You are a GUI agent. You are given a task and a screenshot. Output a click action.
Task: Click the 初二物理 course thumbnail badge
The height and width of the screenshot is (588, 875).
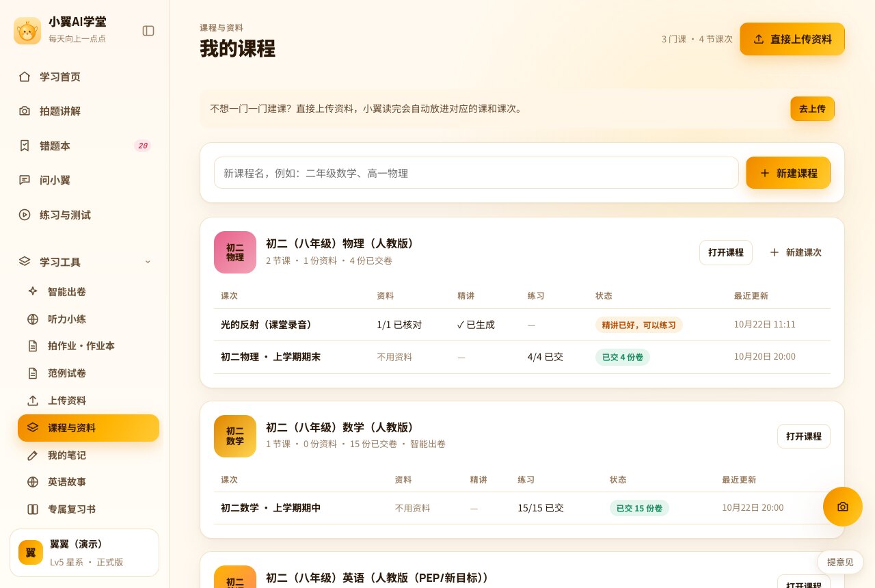(x=235, y=252)
